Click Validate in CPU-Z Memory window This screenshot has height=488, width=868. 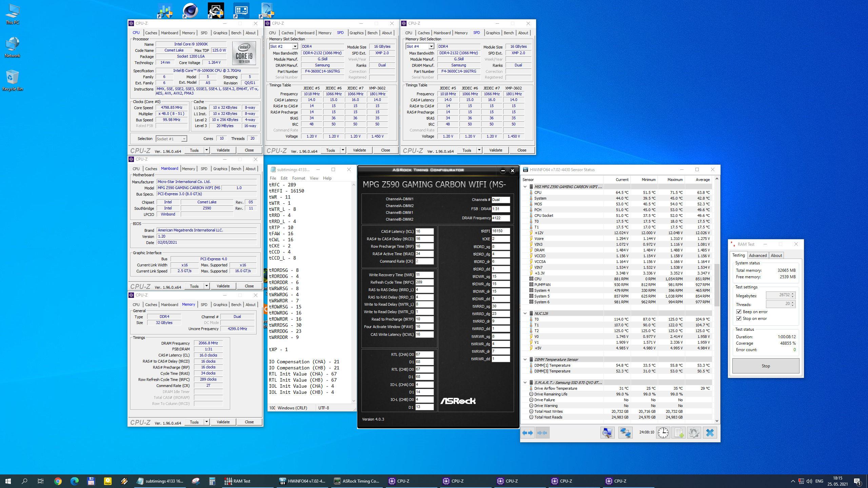(223, 422)
